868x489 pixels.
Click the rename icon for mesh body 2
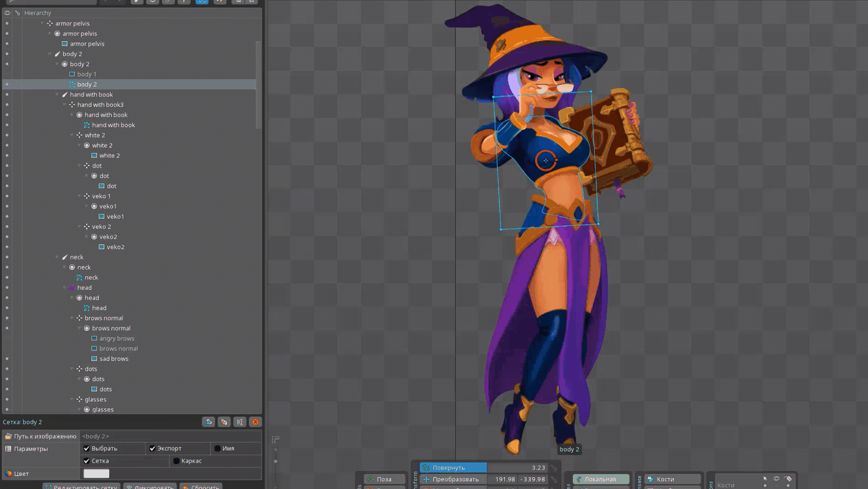pos(239,422)
